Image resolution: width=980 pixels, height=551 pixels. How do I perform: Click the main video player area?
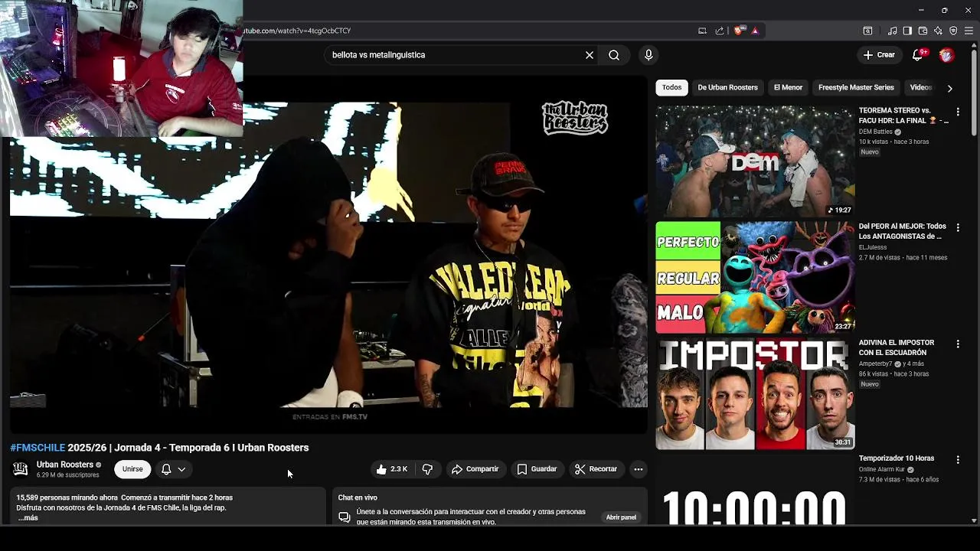click(x=329, y=255)
